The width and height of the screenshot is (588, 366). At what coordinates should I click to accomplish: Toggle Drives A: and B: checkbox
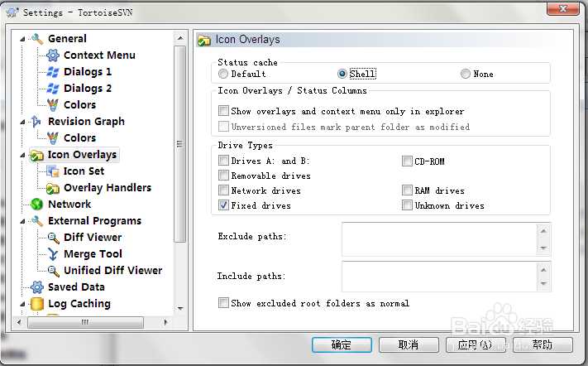click(223, 161)
